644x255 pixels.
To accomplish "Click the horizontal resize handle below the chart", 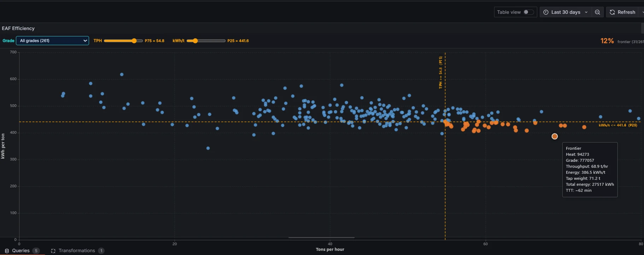I will pyautogui.click(x=321, y=238).
